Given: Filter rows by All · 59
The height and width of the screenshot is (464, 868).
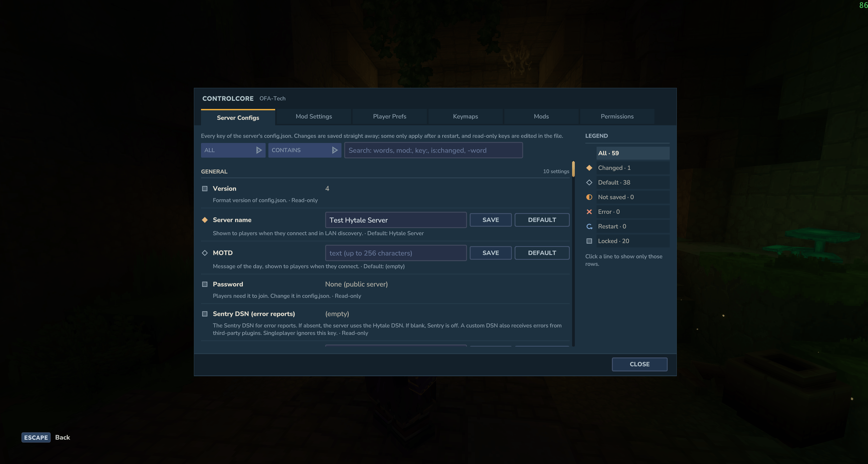Looking at the screenshot, I should [x=633, y=153].
